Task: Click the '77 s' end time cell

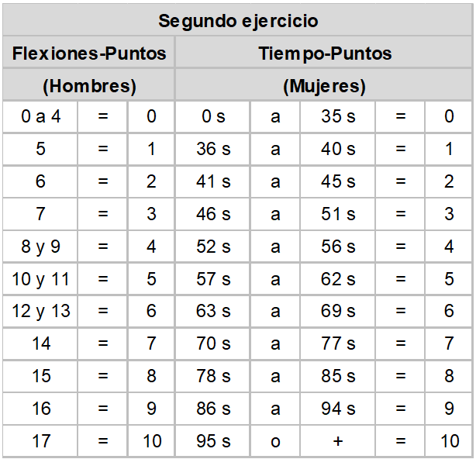Action: (x=337, y=344)
